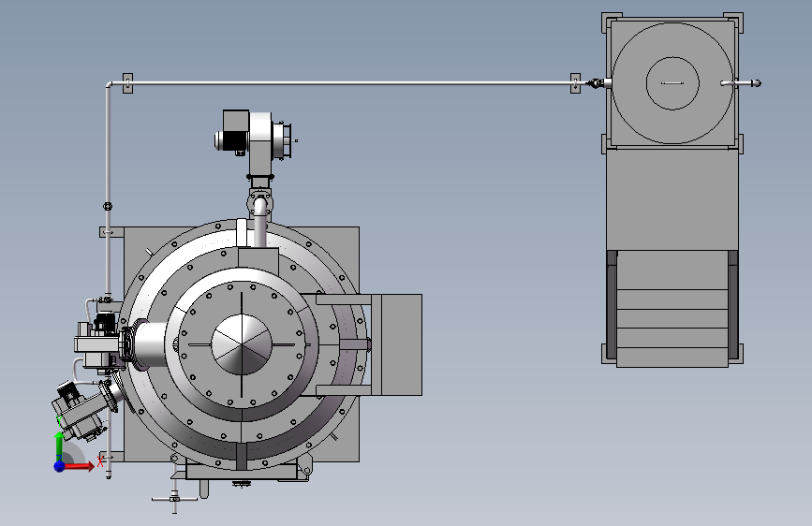Select the circular tank lid at top right
Image resolution: width=812 pixels, height=526 pixels.
(672, 83)
